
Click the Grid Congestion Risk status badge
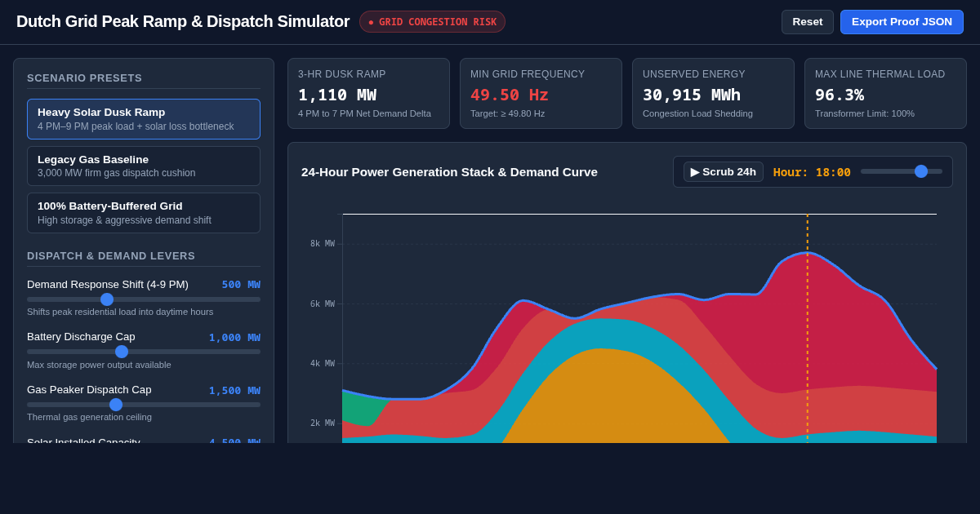[432, 22]
